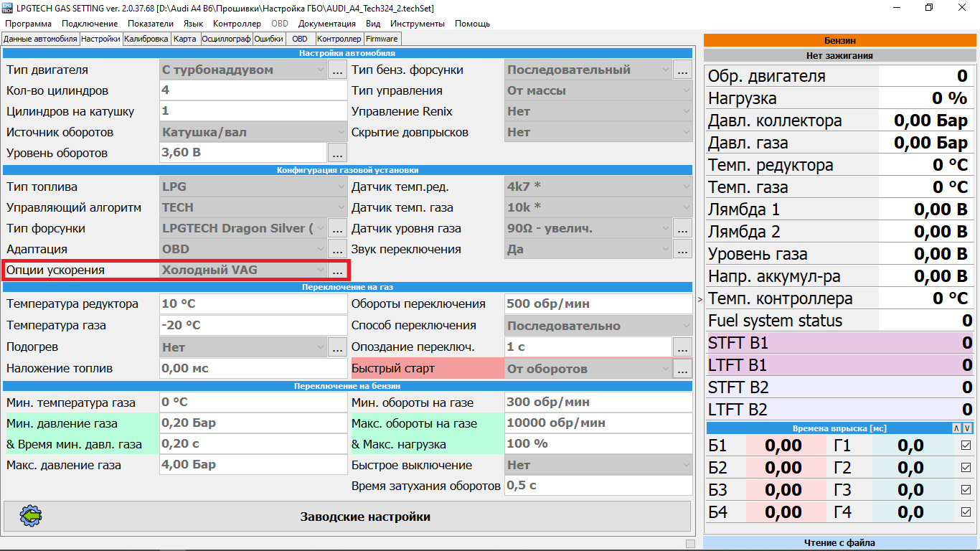980x551 pixels.
Task: Click the Fuel system status row
Action: (x=840, y=321)
